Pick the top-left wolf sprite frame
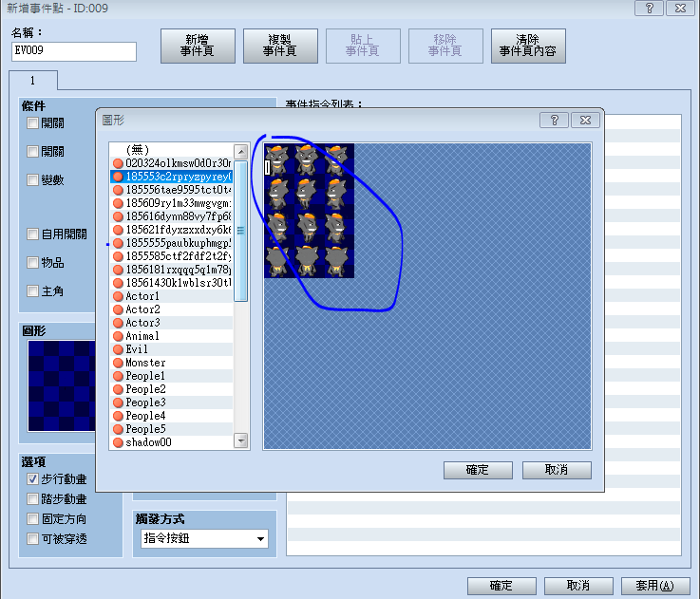Image resolution: width=700 pixels, height=599 pixels. point(278,160)
